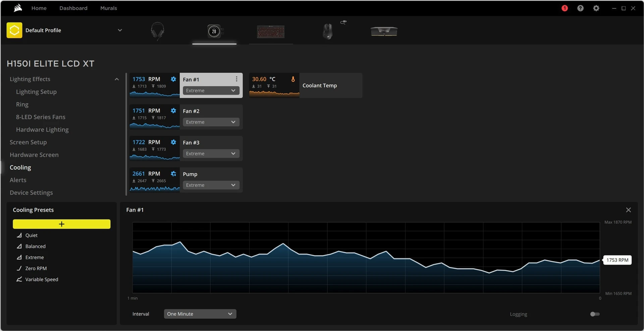Select the mouse device icon
The width and height of the screenshot is (644, 331).
(328, 31)
